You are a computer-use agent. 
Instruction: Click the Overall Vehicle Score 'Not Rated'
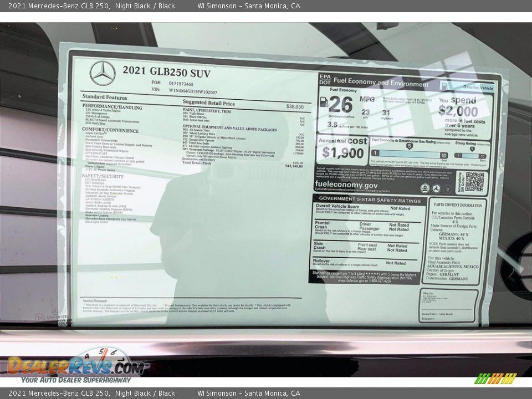click(x=400, y=208)
